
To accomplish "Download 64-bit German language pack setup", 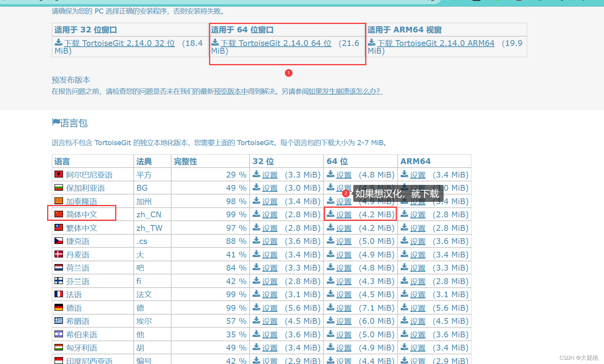I will click(x=344, y=308).
